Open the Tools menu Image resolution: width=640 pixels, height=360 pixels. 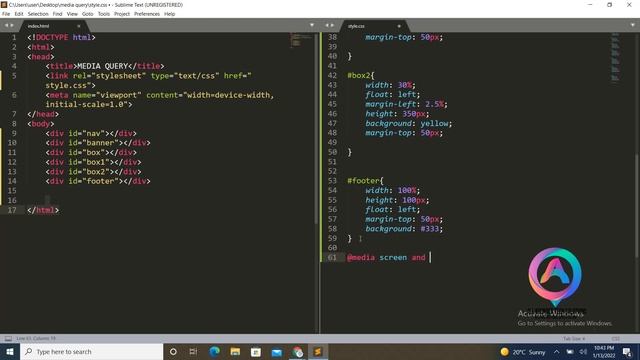coord(104,14)
